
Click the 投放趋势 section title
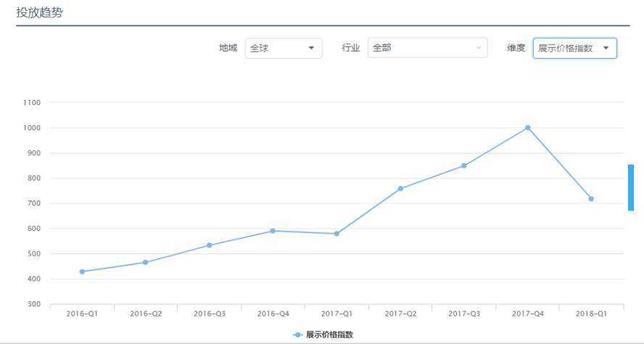pos(39,12)
